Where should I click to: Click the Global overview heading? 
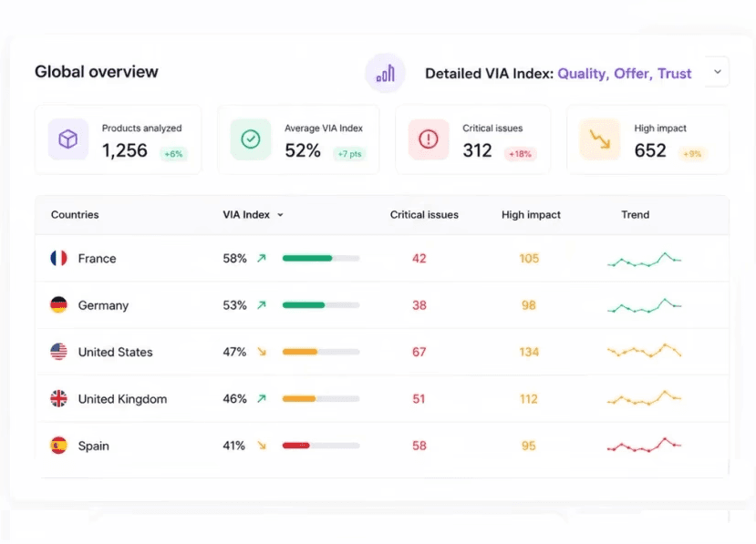pos(97,72)
